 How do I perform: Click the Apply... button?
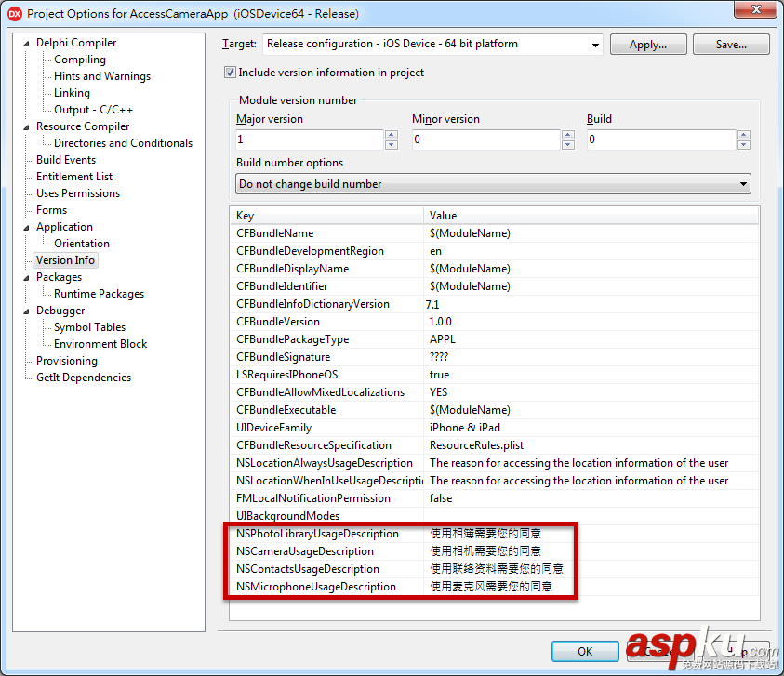click(648, 45)
